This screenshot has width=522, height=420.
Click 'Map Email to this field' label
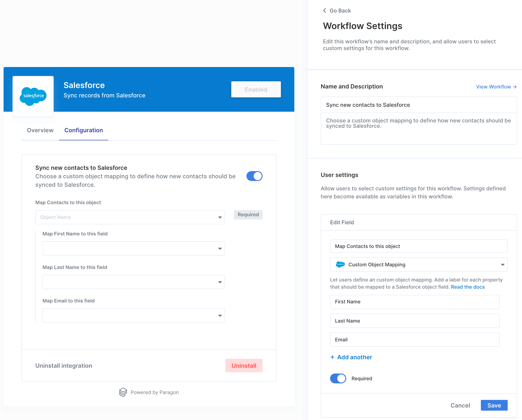[x=69, y=301]
